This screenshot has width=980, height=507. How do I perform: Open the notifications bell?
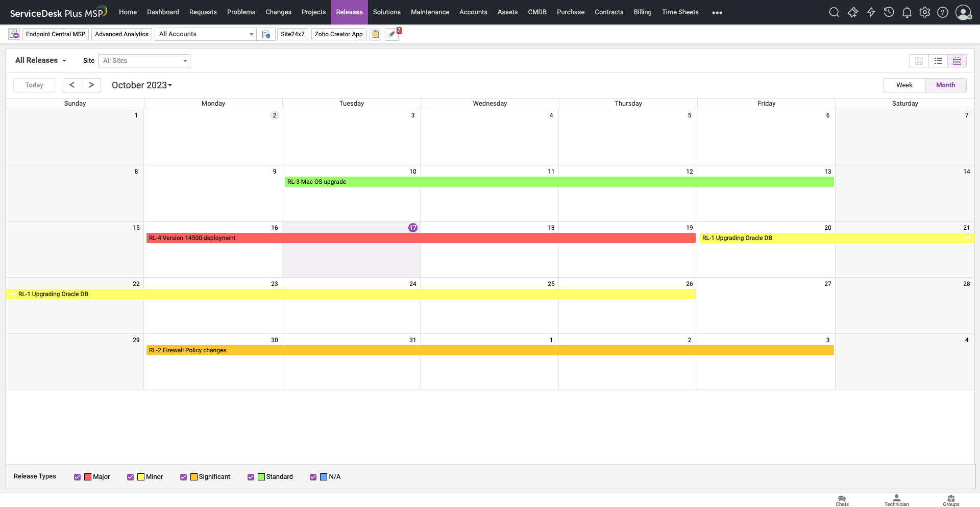[907, 12]
